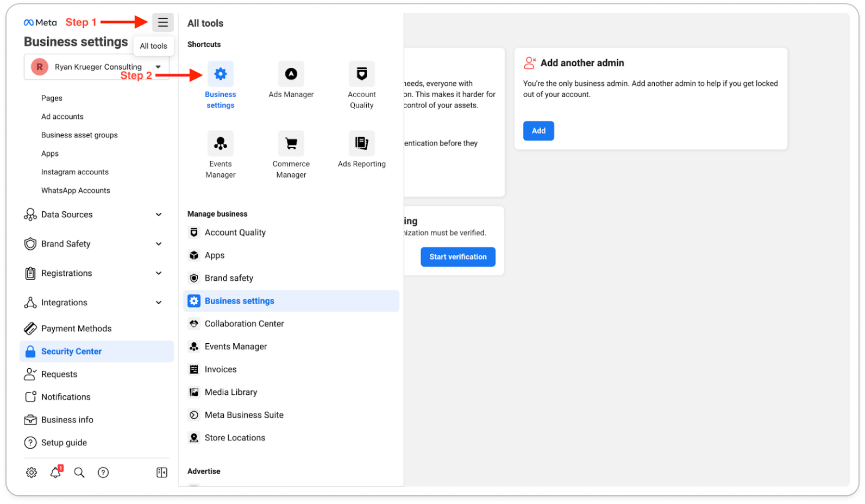Select Media Library in the tools menu

(230, 392)
